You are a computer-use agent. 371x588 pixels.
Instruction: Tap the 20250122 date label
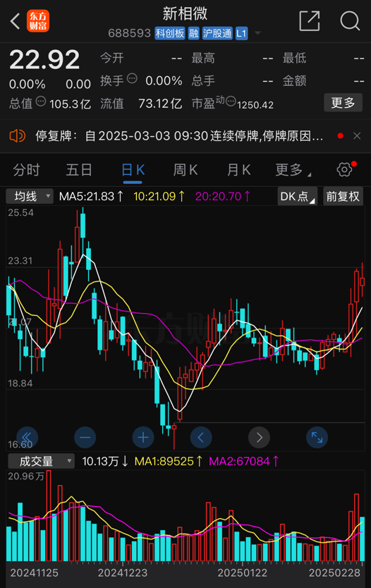[243, 572]
